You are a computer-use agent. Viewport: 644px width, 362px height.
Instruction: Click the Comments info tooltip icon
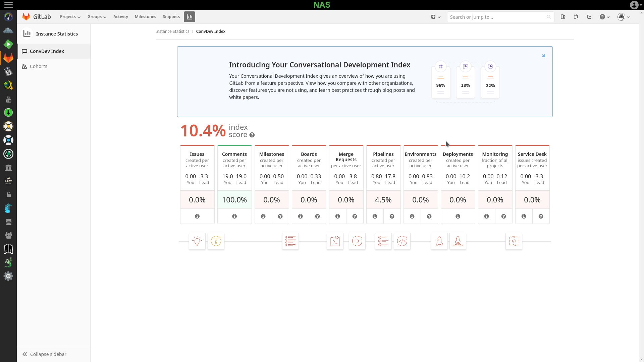234,216
